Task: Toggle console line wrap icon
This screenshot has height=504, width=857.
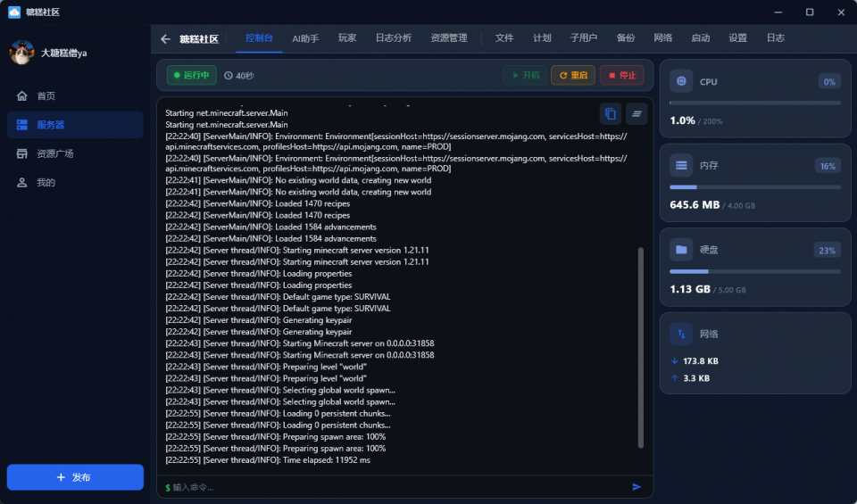Action: pyautogui.click(x=637, y=113)
